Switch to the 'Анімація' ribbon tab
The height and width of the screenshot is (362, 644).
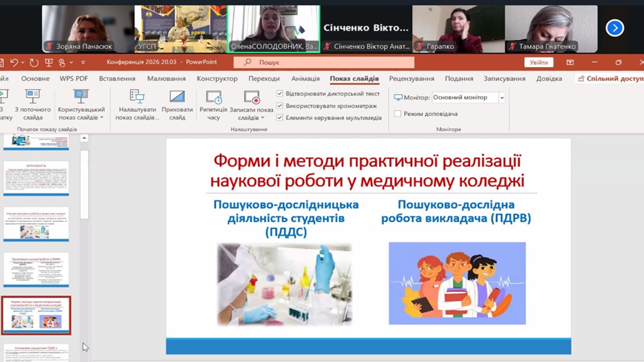(x=305, y=78)
